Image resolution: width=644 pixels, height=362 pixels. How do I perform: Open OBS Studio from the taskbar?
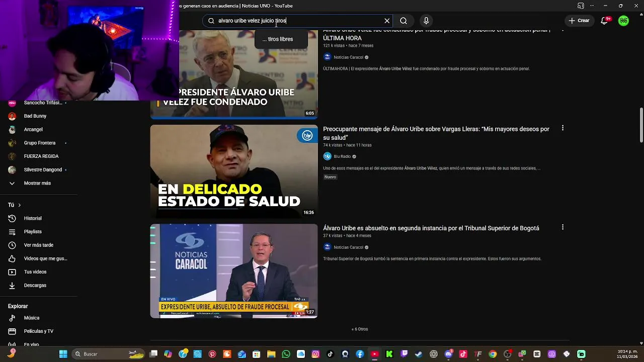tap(507, 354)
